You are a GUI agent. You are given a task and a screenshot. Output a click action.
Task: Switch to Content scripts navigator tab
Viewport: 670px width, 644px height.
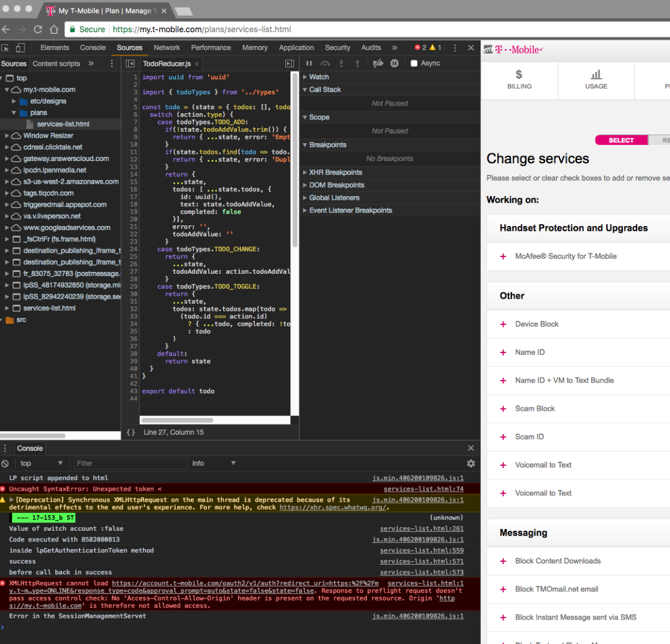[57, 64]
